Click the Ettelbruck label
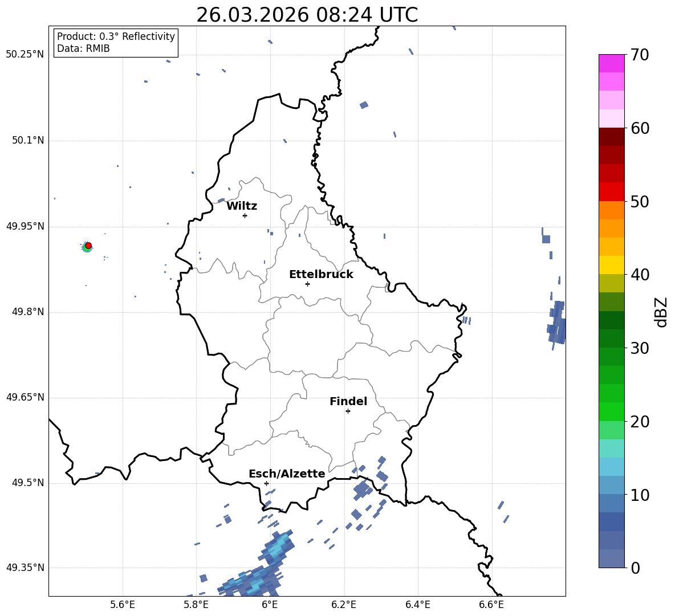Screen dimensions: 675x616 click(x=321, y=275)
